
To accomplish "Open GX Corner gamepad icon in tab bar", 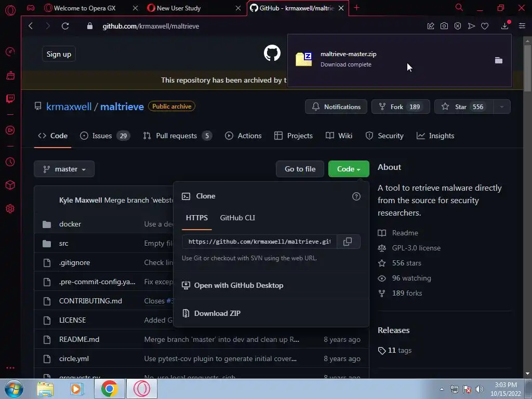I will [31, 8].
